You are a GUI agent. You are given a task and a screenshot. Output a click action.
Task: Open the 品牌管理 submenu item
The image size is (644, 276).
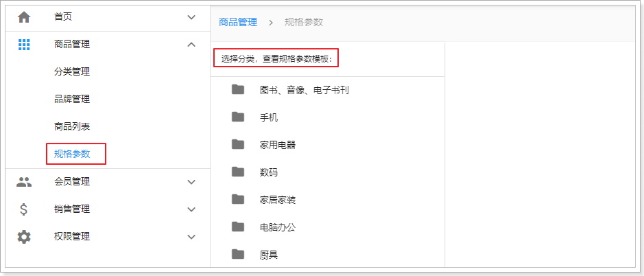pyautogui.click(x=72, y=99)
